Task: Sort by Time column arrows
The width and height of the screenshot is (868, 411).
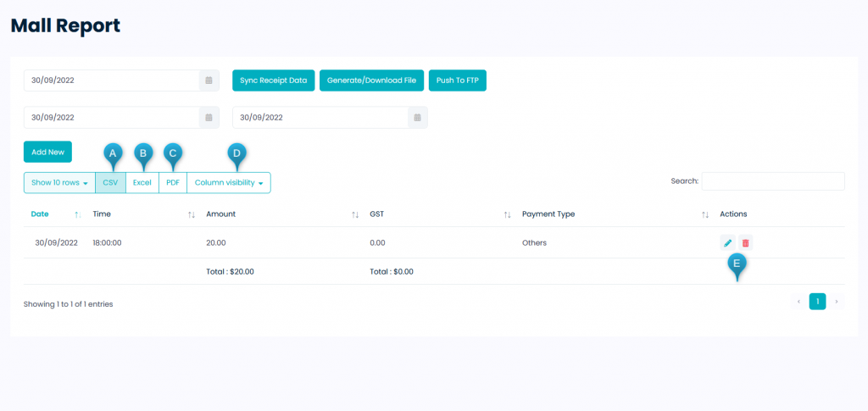Action: tap(192, 214)
